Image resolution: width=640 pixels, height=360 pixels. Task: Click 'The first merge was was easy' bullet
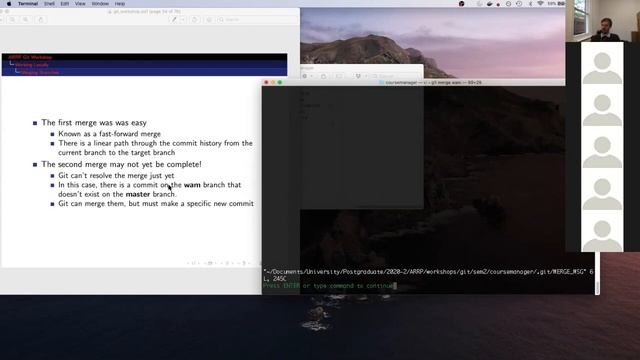pos(94,122)
